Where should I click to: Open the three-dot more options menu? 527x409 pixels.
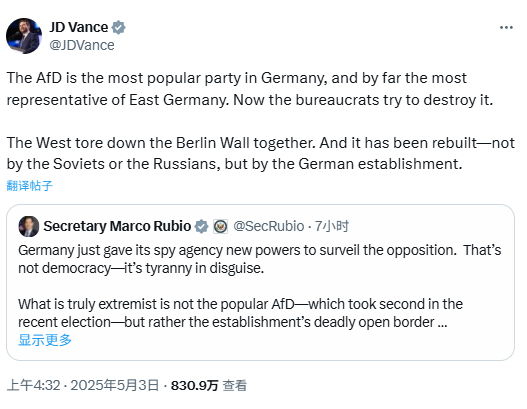pyautogui.click(x=506, y=28)
